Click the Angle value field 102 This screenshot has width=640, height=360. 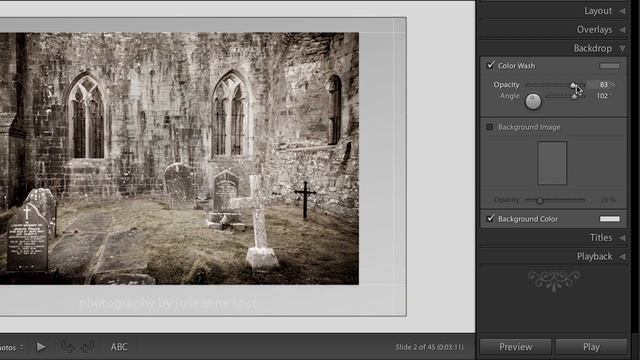(602, 96)
